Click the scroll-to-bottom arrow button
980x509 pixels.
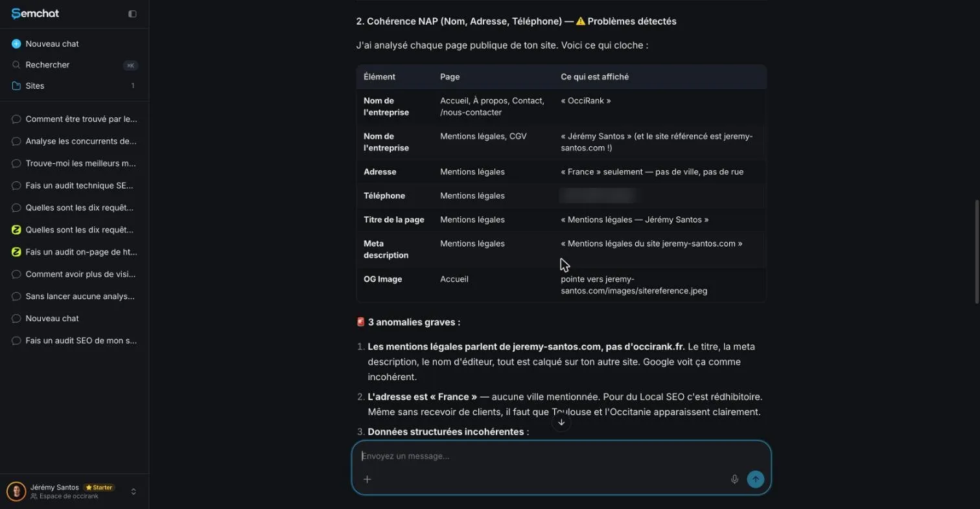[561, 422]
